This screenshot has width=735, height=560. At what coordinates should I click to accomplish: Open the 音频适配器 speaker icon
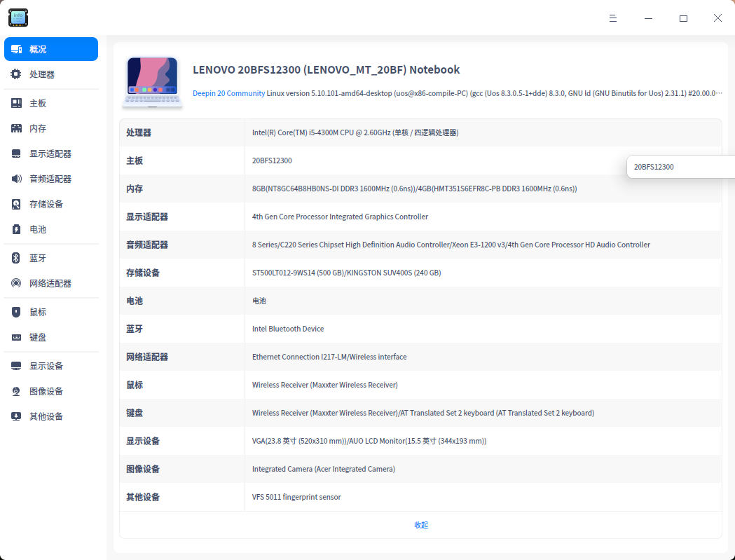(x=15, y=178)
